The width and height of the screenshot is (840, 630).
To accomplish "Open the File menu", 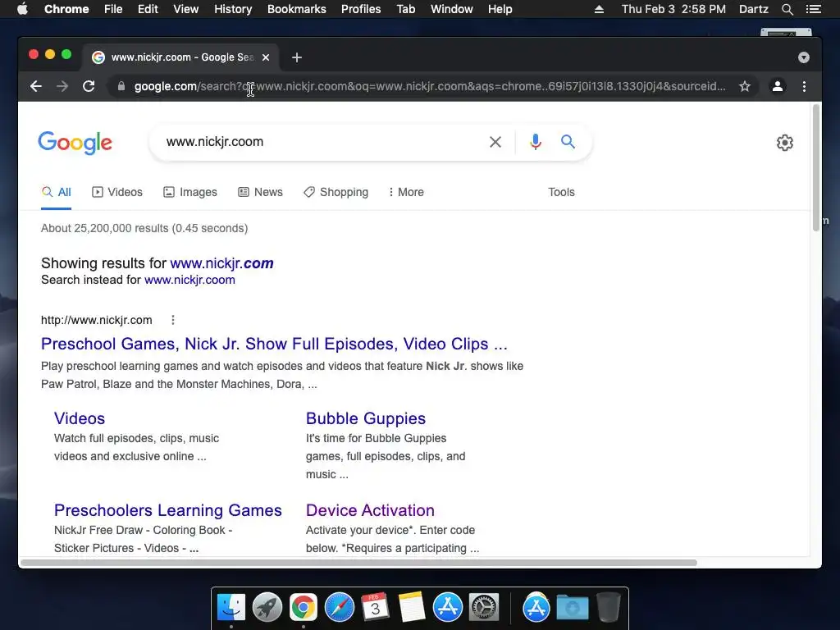I will (113, 9).
